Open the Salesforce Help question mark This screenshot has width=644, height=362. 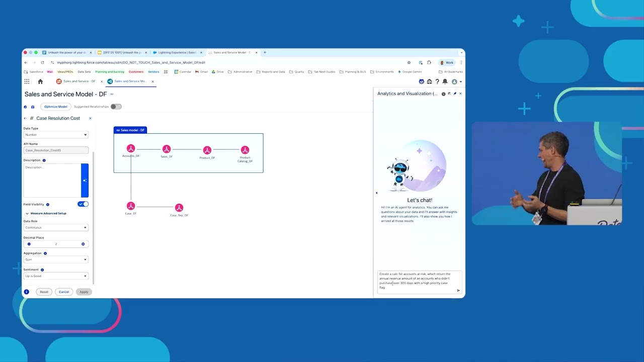pos(437,81)
